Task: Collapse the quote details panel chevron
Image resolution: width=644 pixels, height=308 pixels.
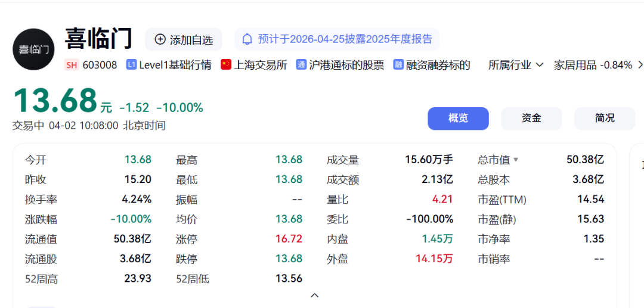Action: coord(315,295)
